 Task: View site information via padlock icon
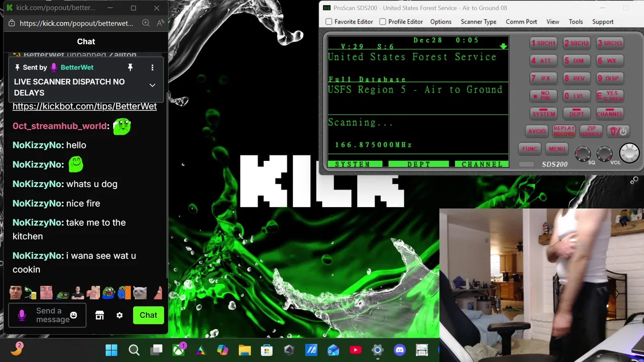12,23
